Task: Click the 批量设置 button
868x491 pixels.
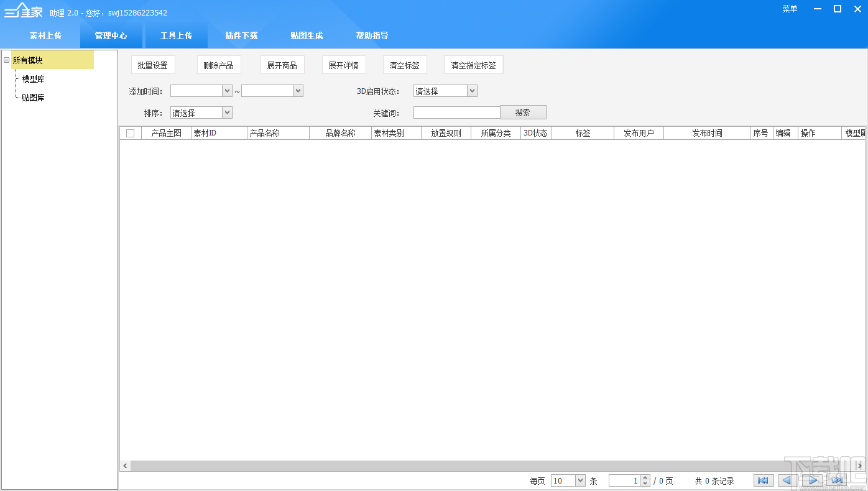Action: [x=152, y=64]
